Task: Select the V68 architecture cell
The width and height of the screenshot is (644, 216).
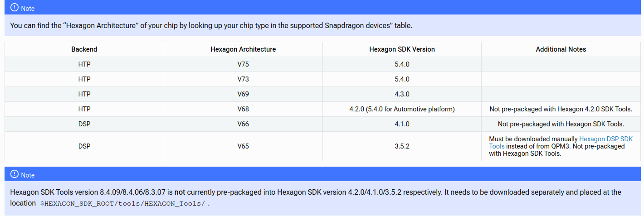Action: (243, 109)
